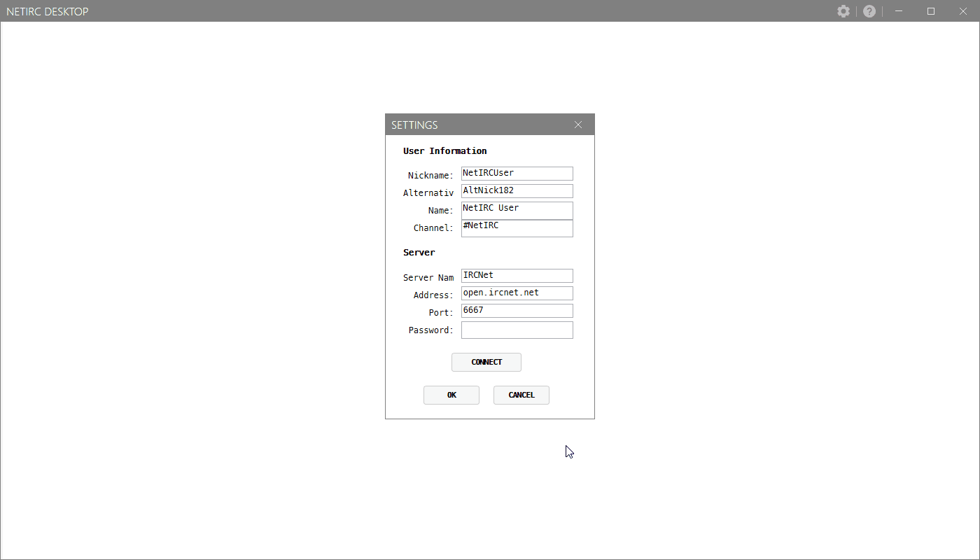980x560 pixels.
Task: Close the NetIRC Desktop window
Action: point(963,11)
